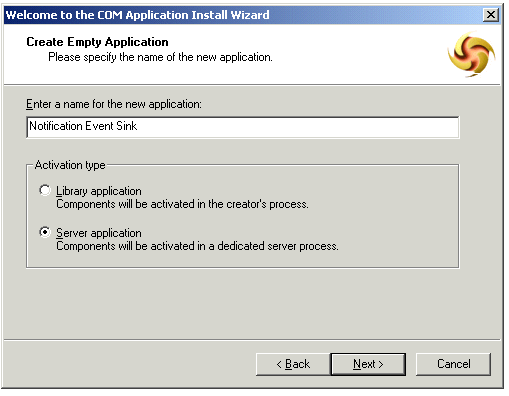Image resolution: width=509 pixels, height=396 pixels.
Task: Close the COM Application Install Wizard
Action: pos(491,15)
